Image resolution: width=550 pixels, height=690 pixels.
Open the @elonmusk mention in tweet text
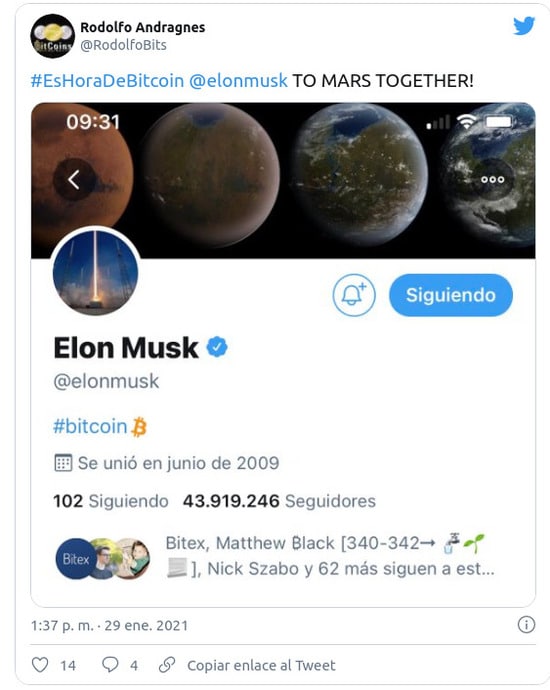[x=238, y=81]
